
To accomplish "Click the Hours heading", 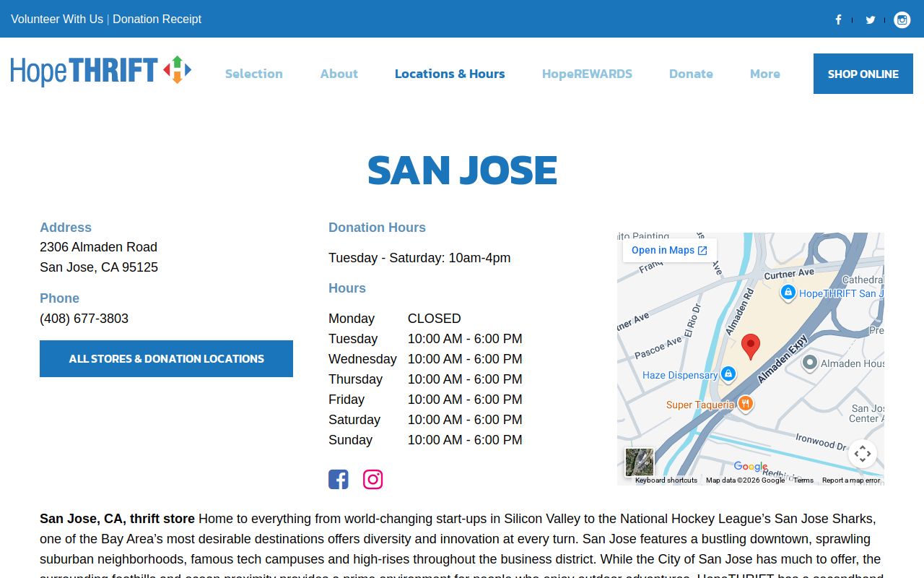I will (x=347, y=288).
